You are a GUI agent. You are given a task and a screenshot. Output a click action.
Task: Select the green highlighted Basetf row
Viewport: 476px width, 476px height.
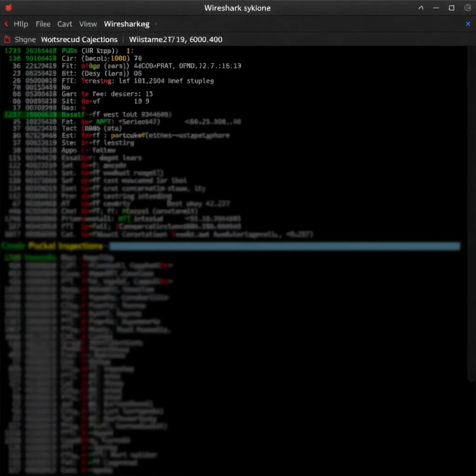tap(88, 114)
